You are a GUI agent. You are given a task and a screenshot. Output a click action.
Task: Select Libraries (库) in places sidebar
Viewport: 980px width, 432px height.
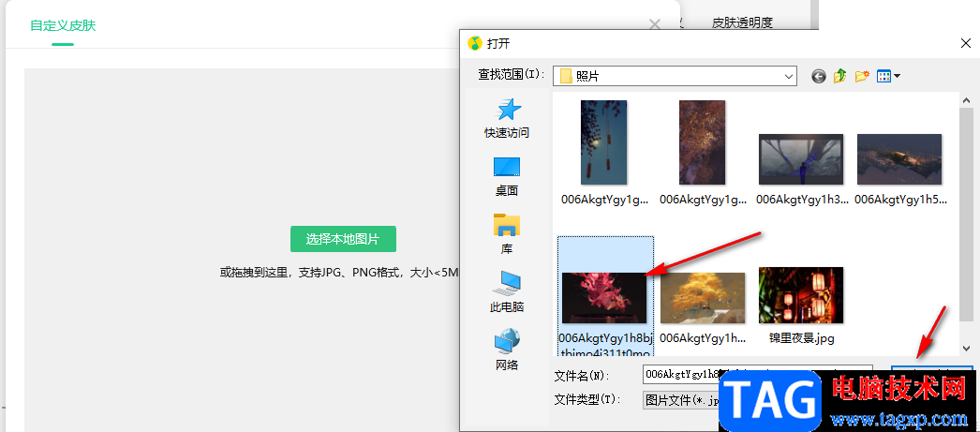pos(507,234)
